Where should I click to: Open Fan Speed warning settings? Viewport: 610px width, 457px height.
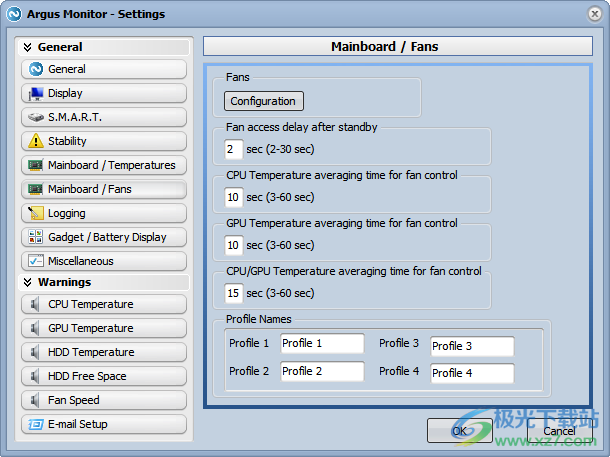click(x=104, y=400)
